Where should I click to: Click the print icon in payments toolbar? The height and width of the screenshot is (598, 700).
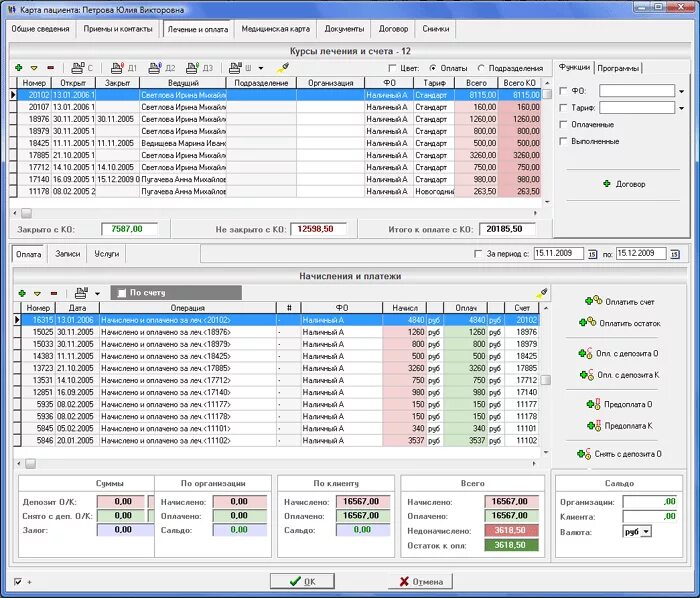[81, 293]
